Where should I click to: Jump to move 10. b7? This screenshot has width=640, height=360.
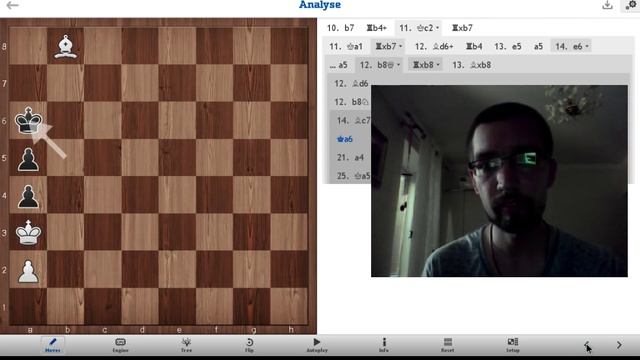pos(340,28)
